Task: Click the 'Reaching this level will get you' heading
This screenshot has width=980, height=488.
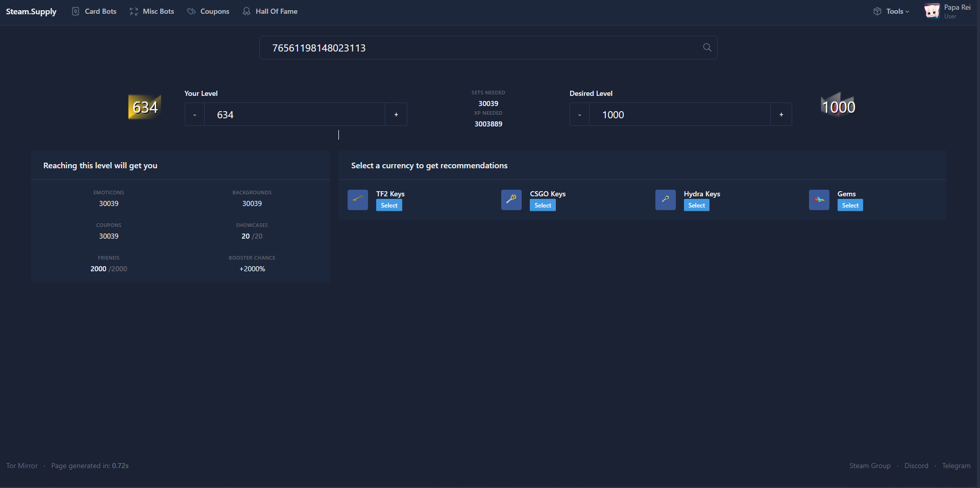Action: (101, 166)
